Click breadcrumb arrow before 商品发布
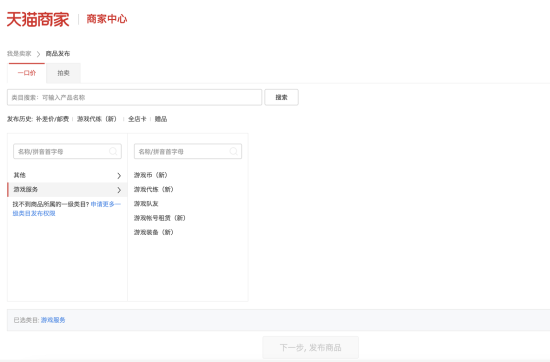 pos(38,54)
